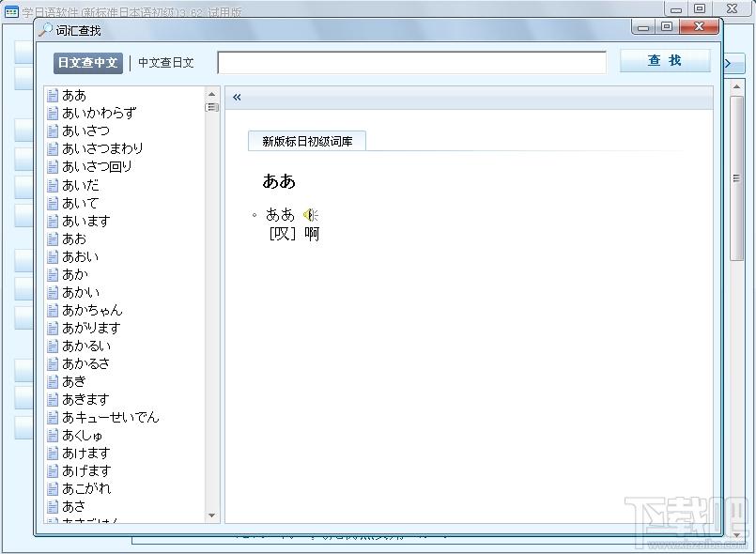Click the 查 找 search button
Viewport: 756px width, 554px height.
coord(665,61)
